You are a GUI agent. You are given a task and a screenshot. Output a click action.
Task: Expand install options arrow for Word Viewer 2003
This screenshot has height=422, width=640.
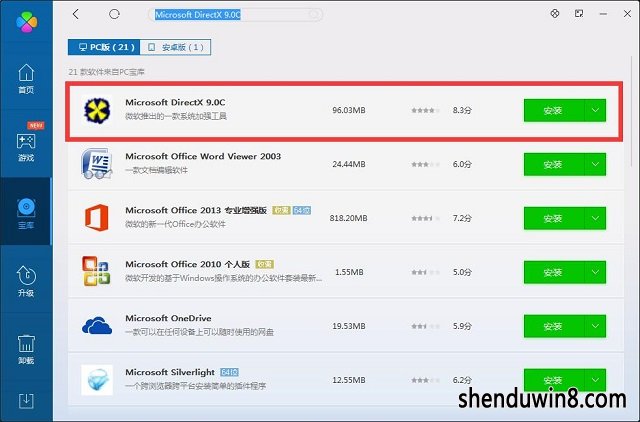[595, 164]
